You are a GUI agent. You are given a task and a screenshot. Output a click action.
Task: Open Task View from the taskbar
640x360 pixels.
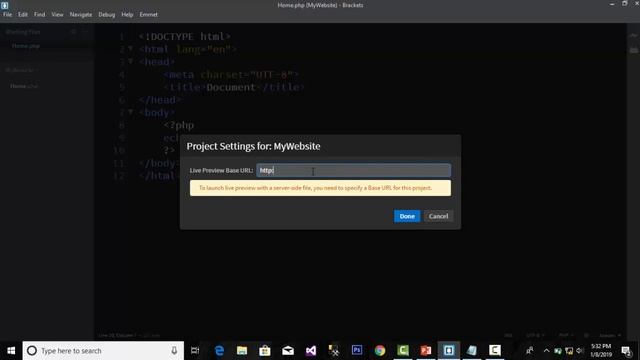195,351
